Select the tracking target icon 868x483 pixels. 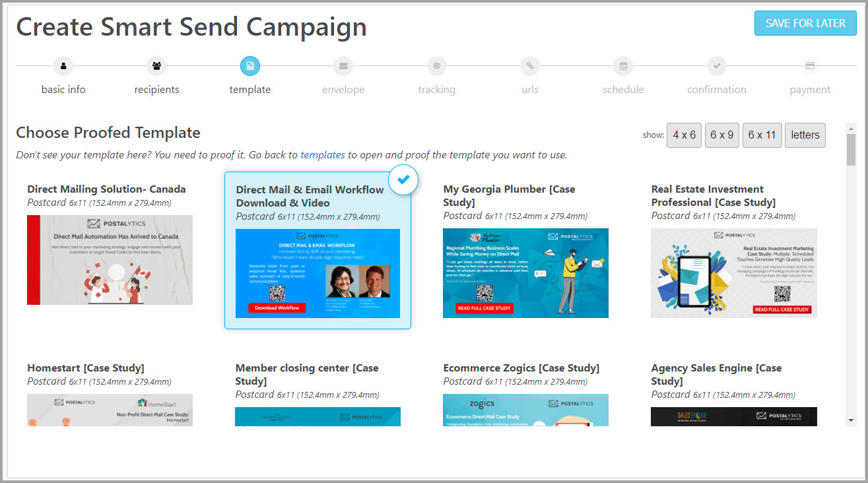pos(436,66)
